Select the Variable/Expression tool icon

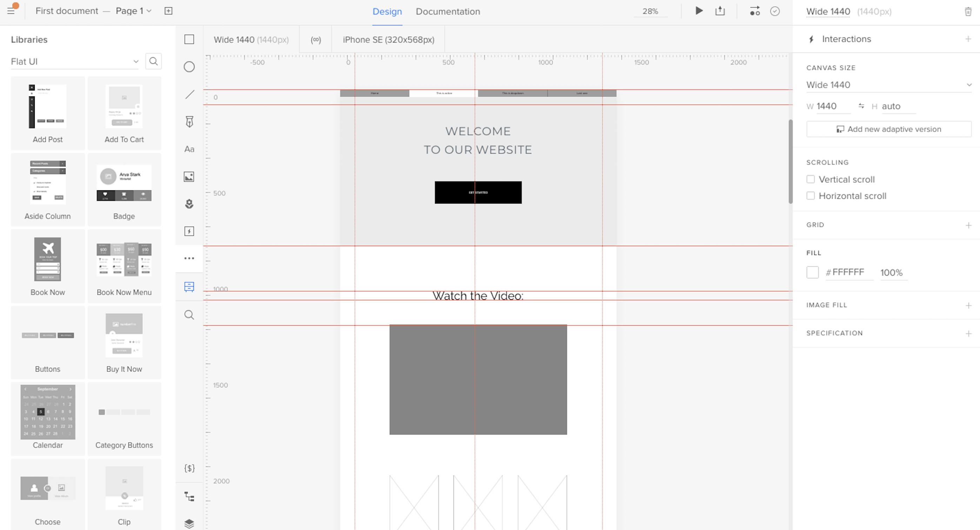[189, 468]
